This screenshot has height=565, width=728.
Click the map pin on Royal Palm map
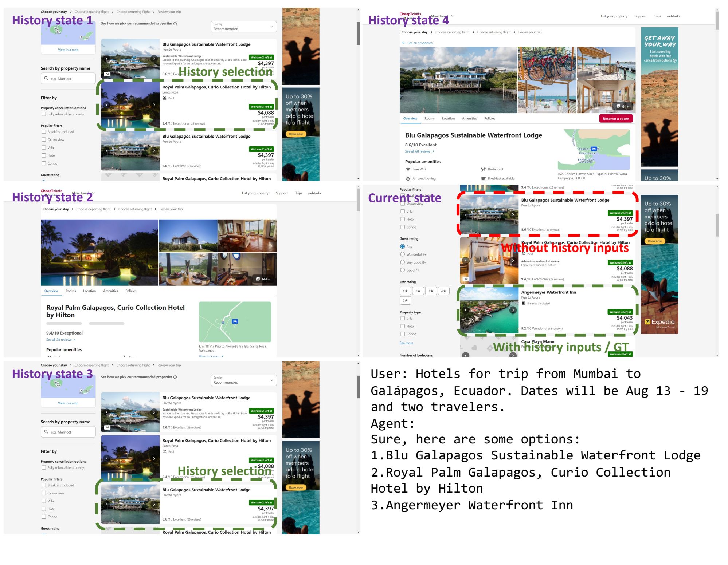coord(235,321)
